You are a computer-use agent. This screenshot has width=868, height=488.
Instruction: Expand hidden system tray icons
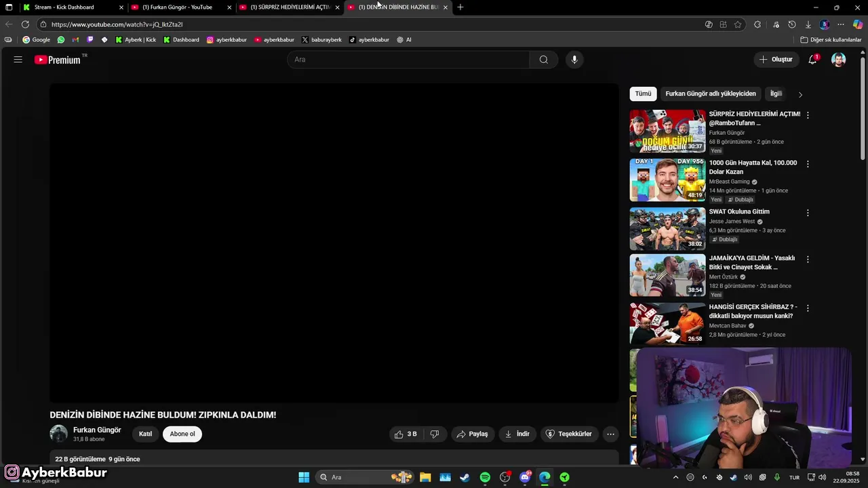point(675,477)
